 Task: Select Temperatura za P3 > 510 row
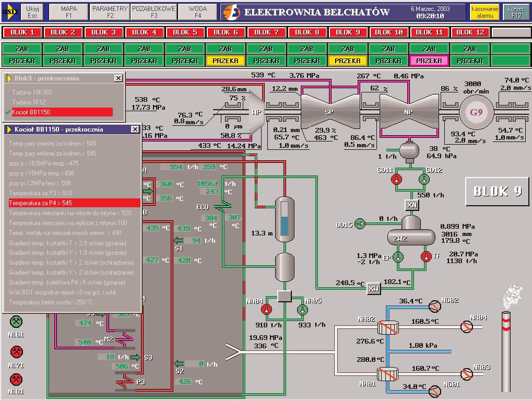(x=40, y=193)
